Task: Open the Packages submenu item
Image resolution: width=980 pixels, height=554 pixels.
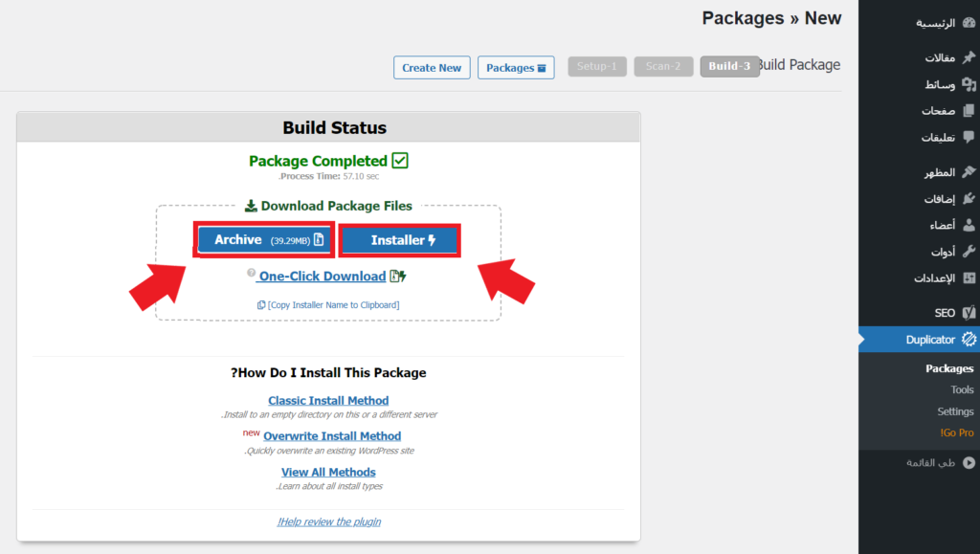Action: point(949,368)
